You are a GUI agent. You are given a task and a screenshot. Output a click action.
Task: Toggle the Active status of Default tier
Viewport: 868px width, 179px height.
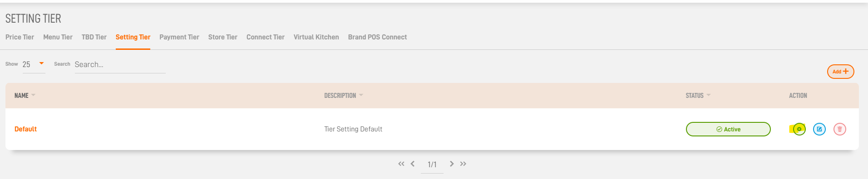(728, 129)
